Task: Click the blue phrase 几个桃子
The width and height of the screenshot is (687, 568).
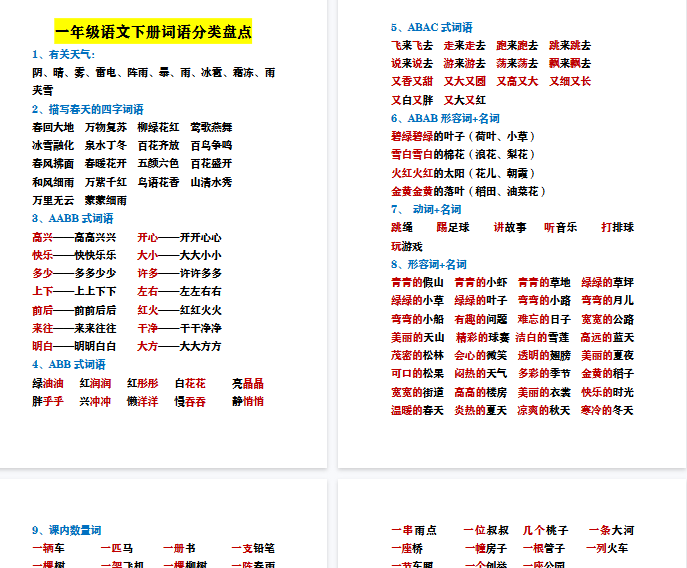Action: pyautogui.click(x=545, y=530)
